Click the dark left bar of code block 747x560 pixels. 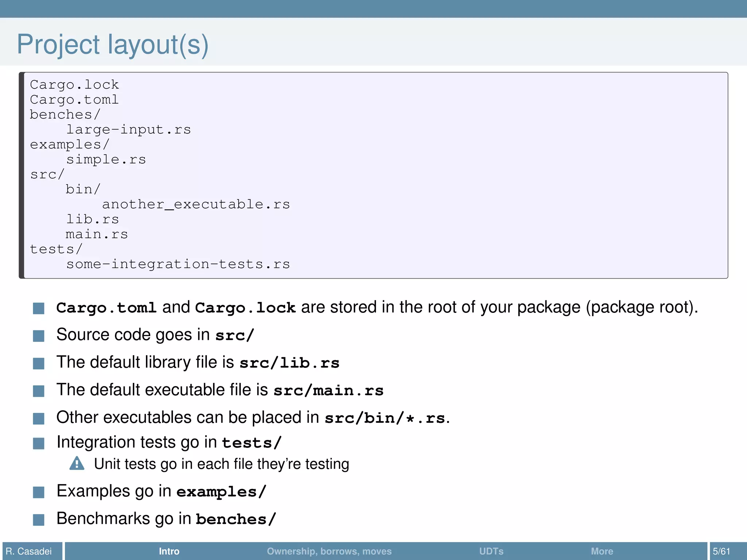22,175
